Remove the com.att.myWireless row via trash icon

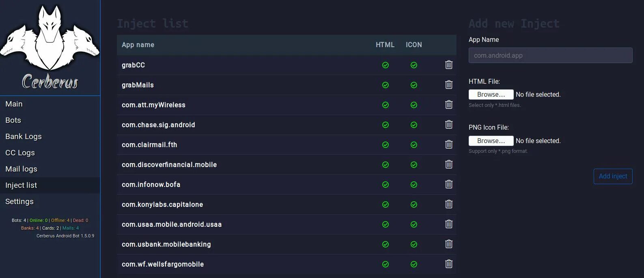coord(448,104)
